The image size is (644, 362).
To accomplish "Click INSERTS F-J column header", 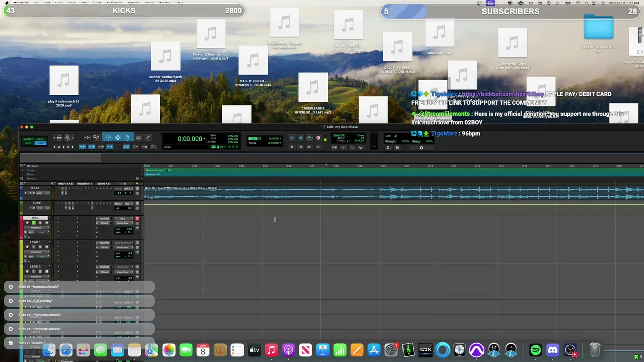I will click(85, 184).
